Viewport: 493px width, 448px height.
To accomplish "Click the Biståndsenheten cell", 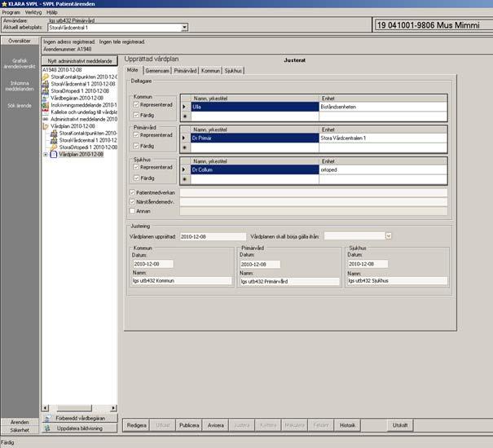I will [x=383, y=107].
